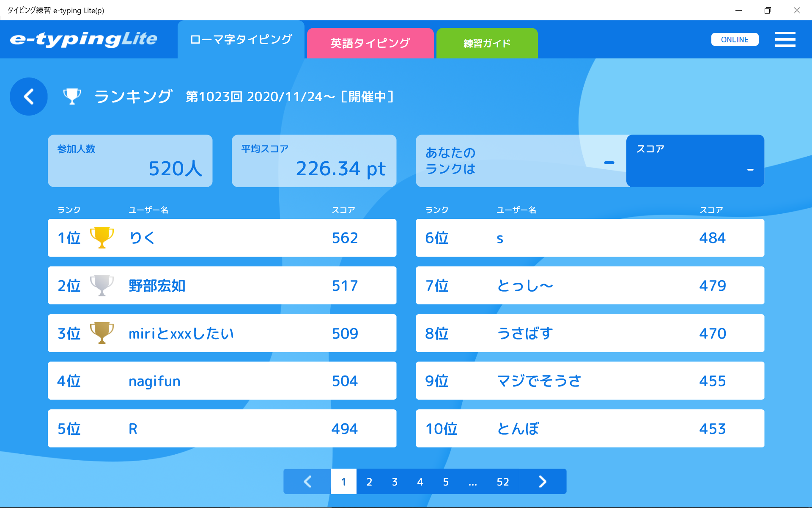
Task: Go to page 3 in pagination
Action: pos(395,481)
